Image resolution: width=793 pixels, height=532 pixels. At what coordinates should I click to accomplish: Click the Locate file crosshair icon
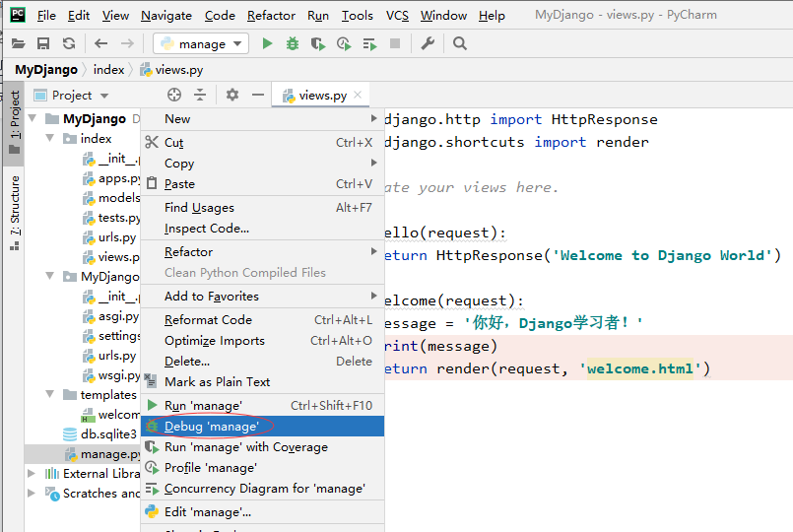coord(174,95)
